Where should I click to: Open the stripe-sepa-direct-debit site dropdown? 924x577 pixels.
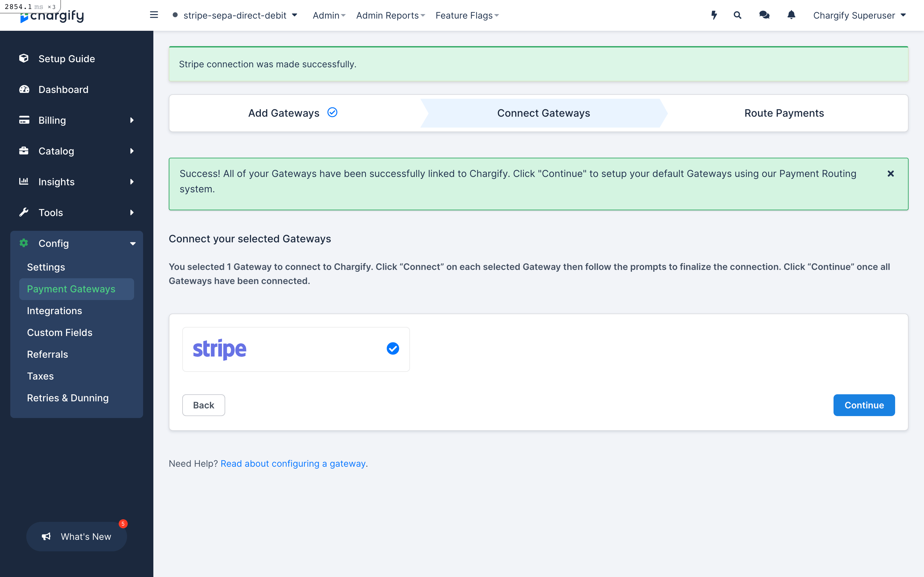pos(235,15)
